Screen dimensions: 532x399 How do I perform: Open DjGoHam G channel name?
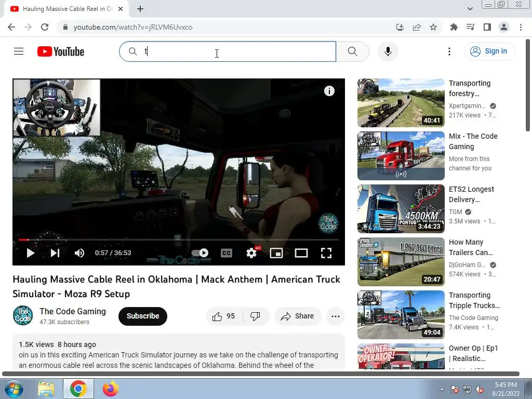coord(467,264)
